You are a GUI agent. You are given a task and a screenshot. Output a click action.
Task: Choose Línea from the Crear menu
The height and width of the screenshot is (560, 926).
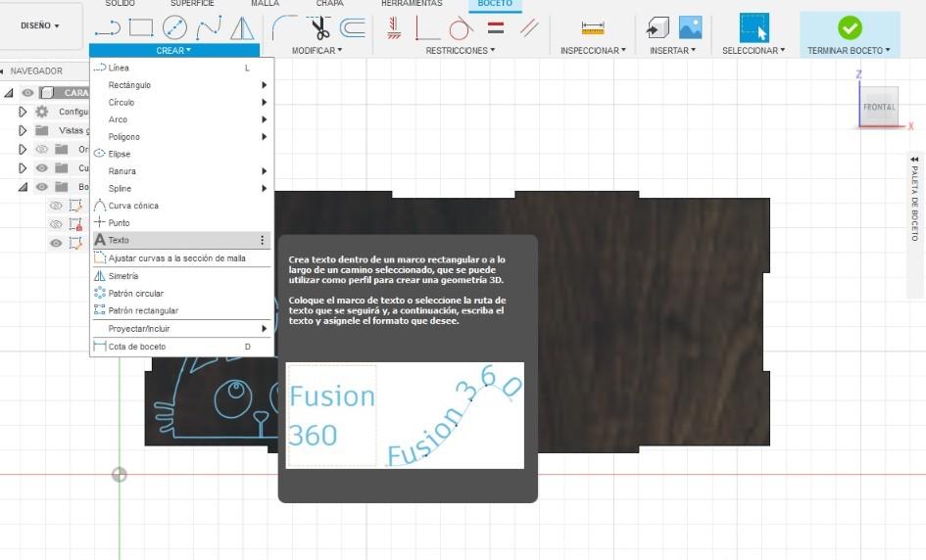181,68
